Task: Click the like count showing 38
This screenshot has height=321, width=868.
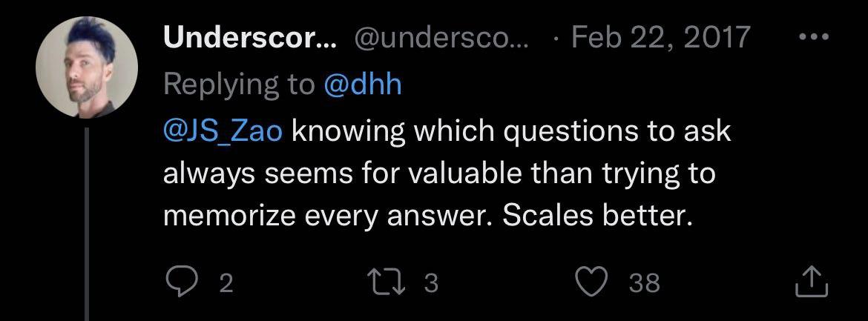Action: click(x=643, y=282)
